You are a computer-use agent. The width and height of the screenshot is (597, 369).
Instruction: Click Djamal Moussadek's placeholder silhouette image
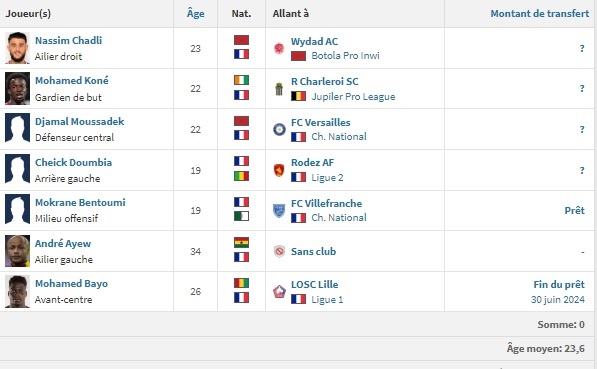click(x=18, y=128)
